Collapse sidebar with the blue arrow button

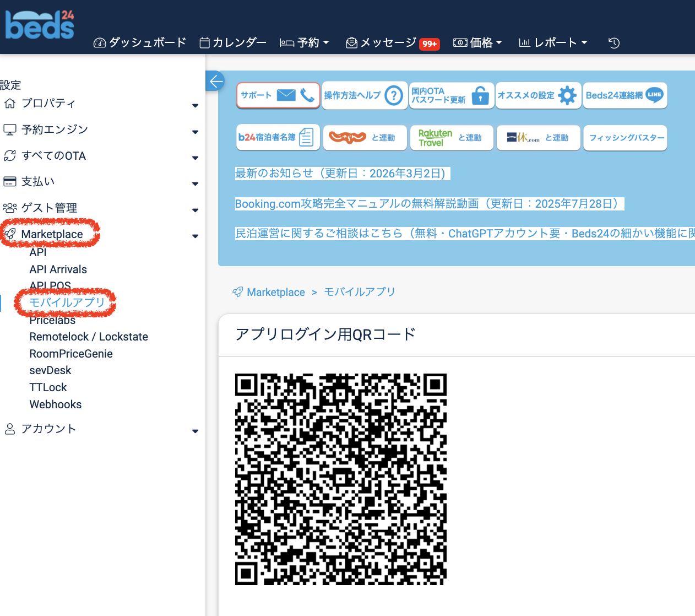pos(215,82)
